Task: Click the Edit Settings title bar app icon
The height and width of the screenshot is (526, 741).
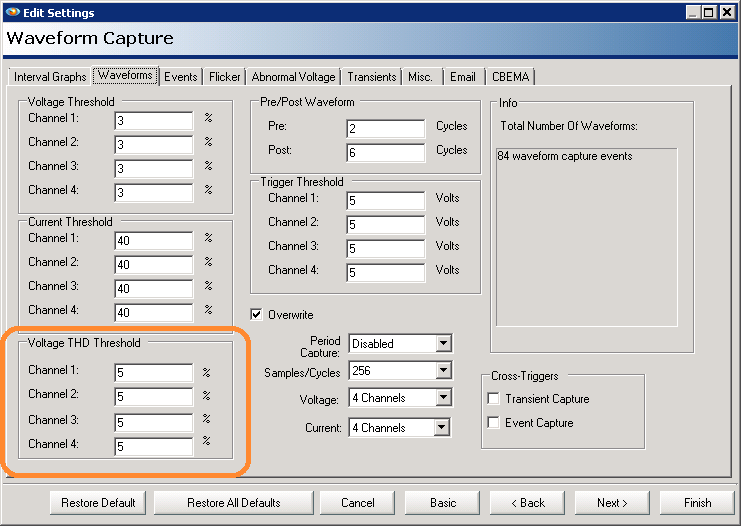Action: coord(12,12)
